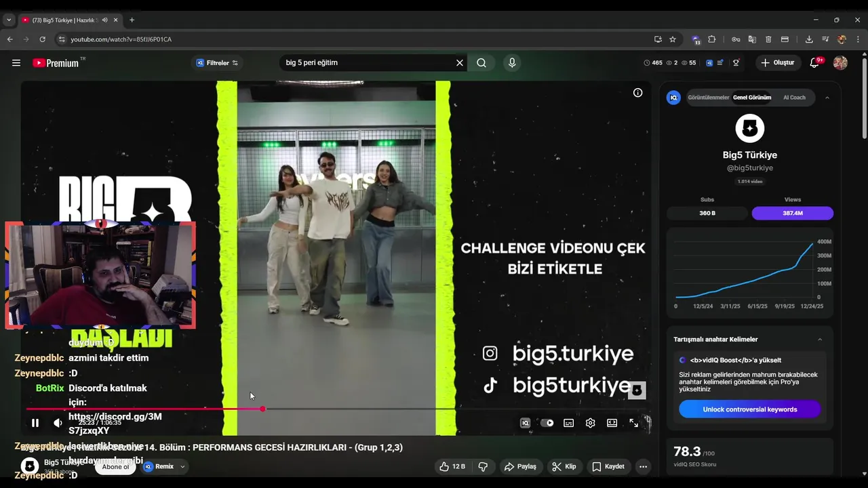This screenshot has height=488, width=868.
Task: Bookmark this page with the star
Action: [673, 39]
